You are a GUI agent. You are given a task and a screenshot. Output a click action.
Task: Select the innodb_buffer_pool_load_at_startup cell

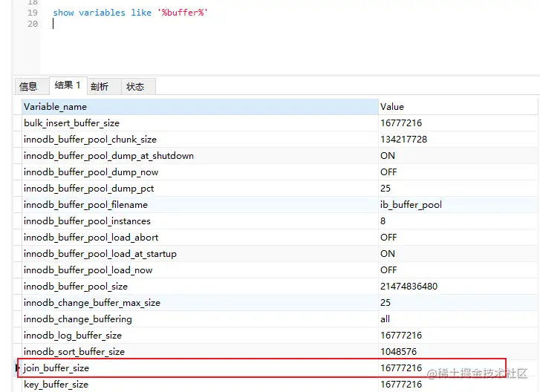[x=200, y=254]
